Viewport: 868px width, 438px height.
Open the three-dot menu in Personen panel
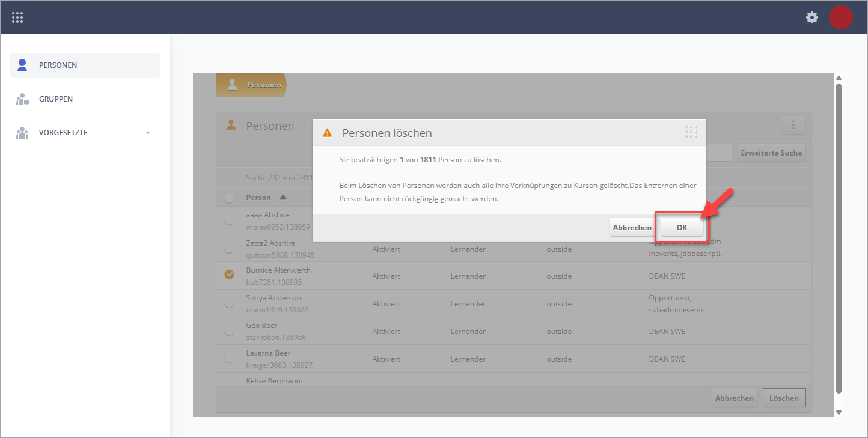tap(793, 125)
